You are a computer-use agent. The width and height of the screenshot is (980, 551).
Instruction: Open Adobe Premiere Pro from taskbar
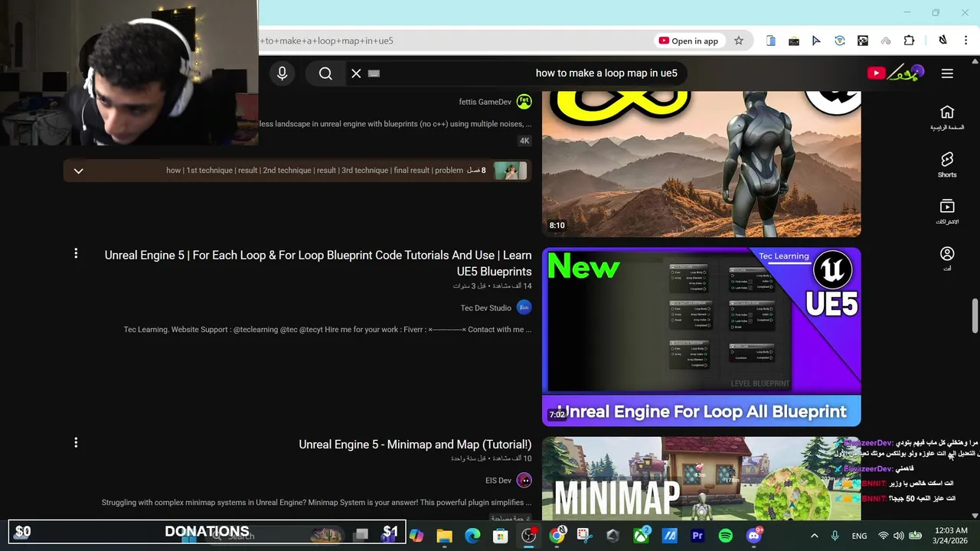tap(697, 536)
